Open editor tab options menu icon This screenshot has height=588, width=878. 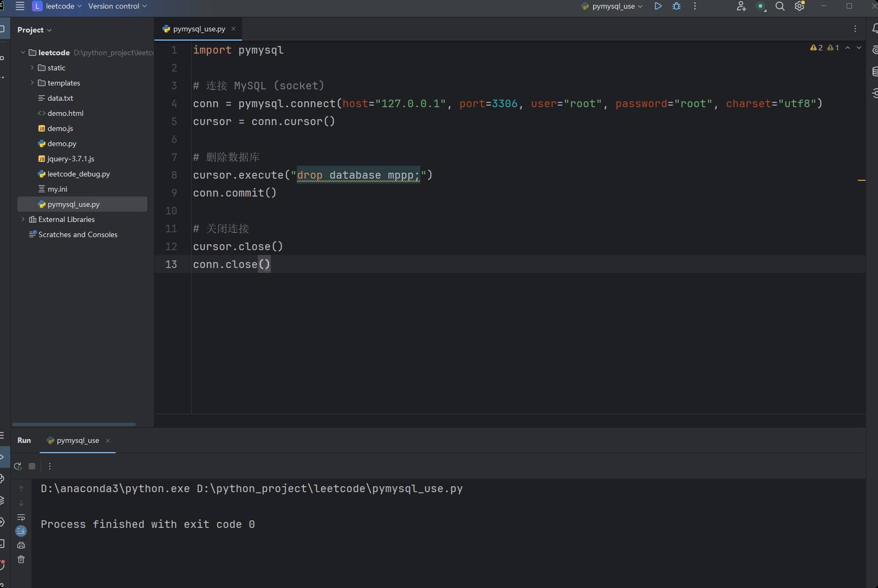855,29
